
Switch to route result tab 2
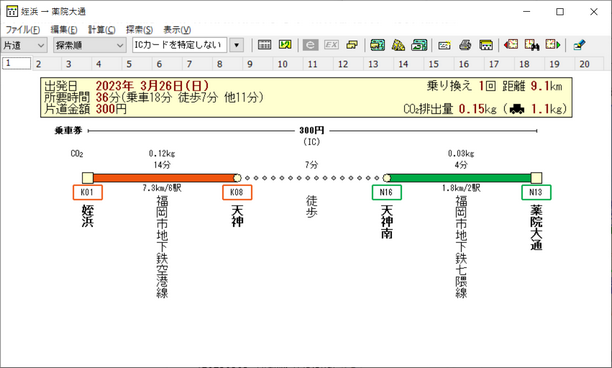coord(38,64)
